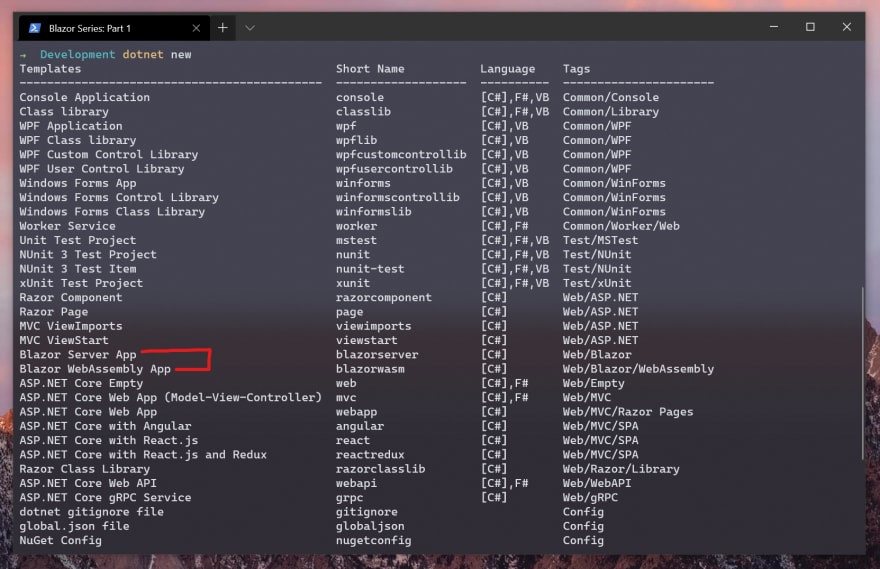Click short name 'classlib'

(x=363, y=112)
